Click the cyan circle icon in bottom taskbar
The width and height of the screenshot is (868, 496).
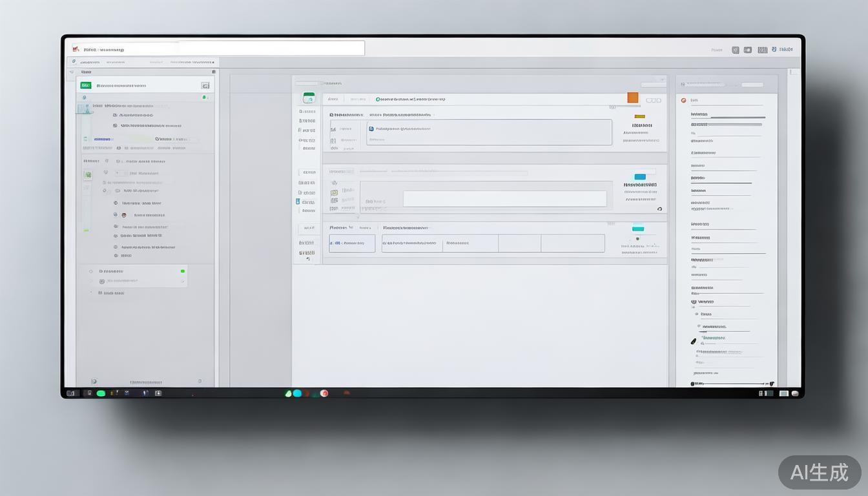click(297, 393)
